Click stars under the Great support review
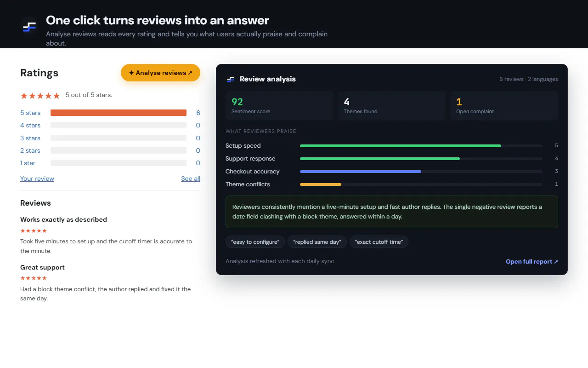The image size is (588, 368). tap(34, 278)
